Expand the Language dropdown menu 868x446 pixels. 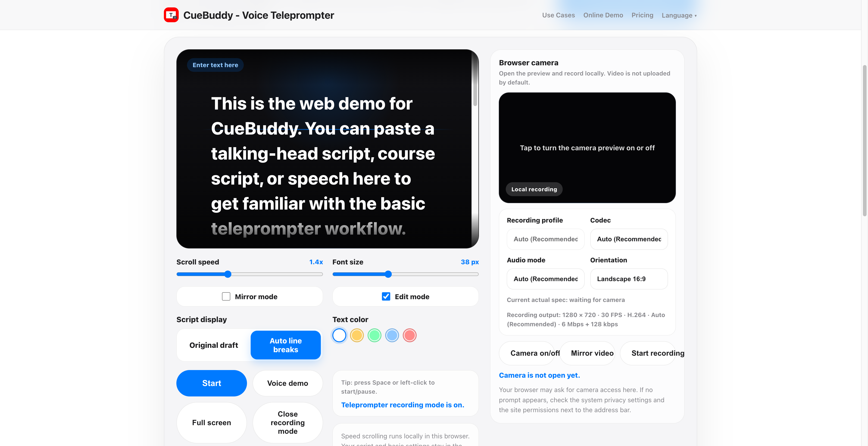pyautogui.click(x=679, y=15)
